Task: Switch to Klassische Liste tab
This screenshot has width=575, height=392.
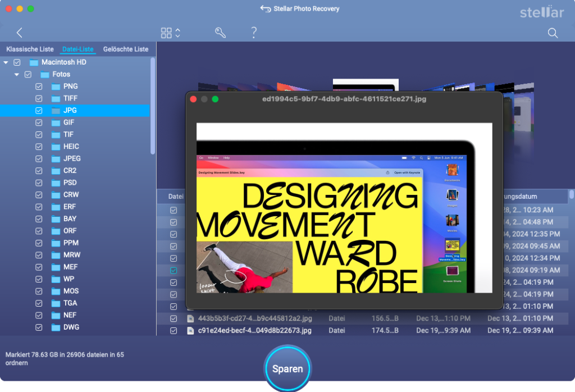Action: [x=30, y=49]
